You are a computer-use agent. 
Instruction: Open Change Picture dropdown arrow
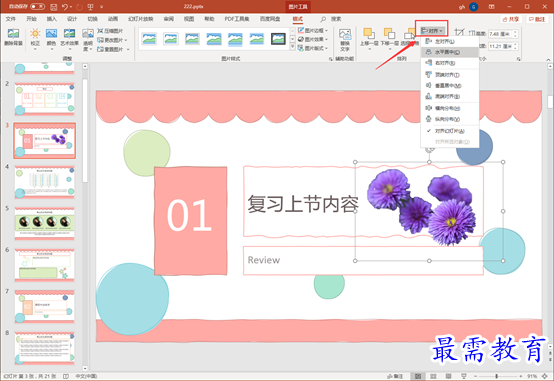(126, 40)
